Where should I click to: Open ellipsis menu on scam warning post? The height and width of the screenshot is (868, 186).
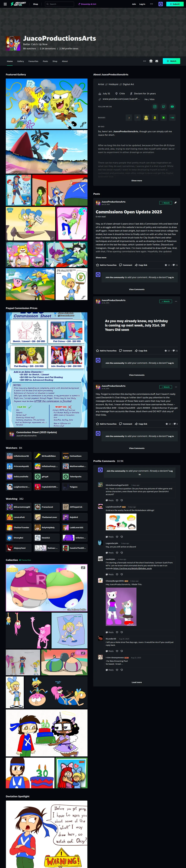(x=176, y=387)
